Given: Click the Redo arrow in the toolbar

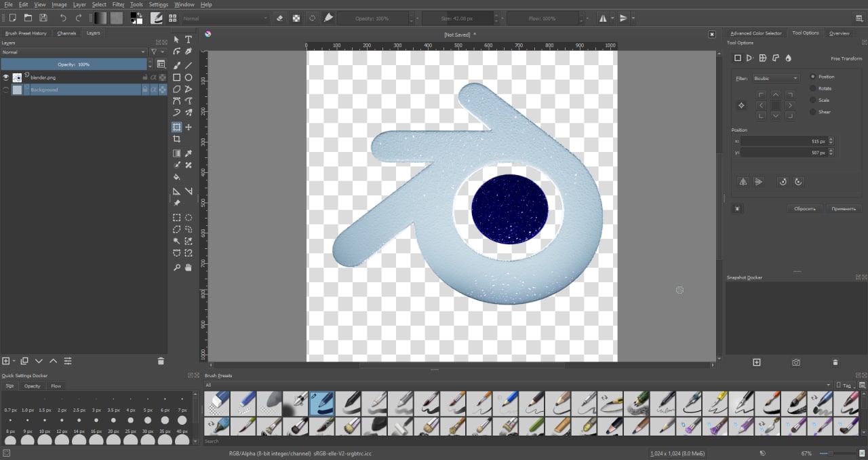Looking at the screenshot, I should click(x=79, y=18).
